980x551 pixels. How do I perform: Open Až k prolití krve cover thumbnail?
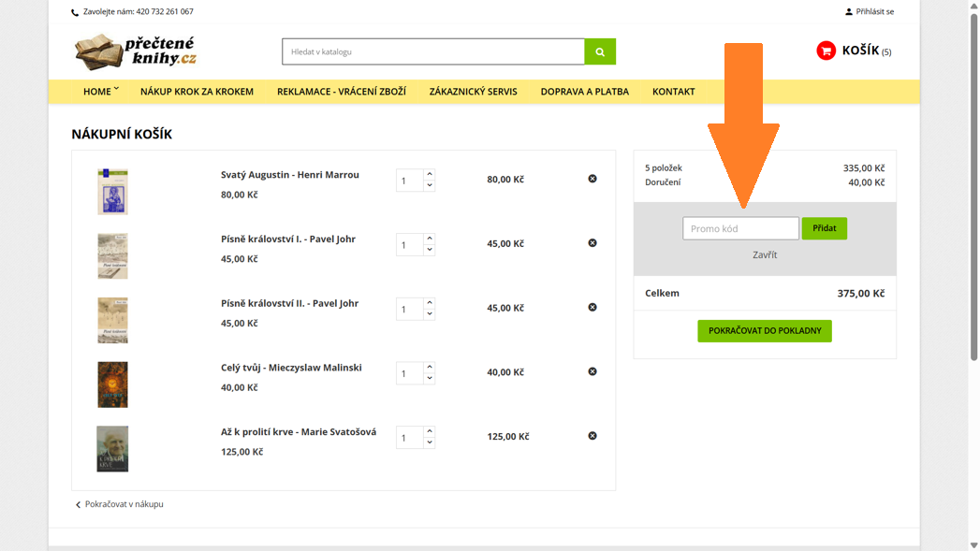pyautogui.click(x=112, y=449)
